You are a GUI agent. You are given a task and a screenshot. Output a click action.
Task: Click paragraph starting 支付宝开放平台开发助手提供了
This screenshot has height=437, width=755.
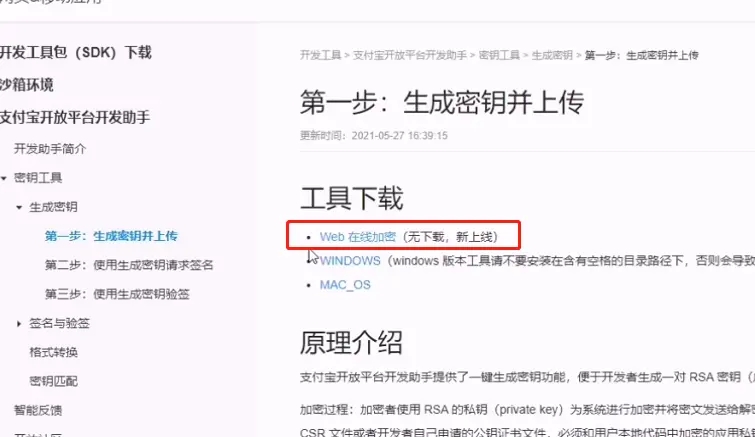point(527,377)
